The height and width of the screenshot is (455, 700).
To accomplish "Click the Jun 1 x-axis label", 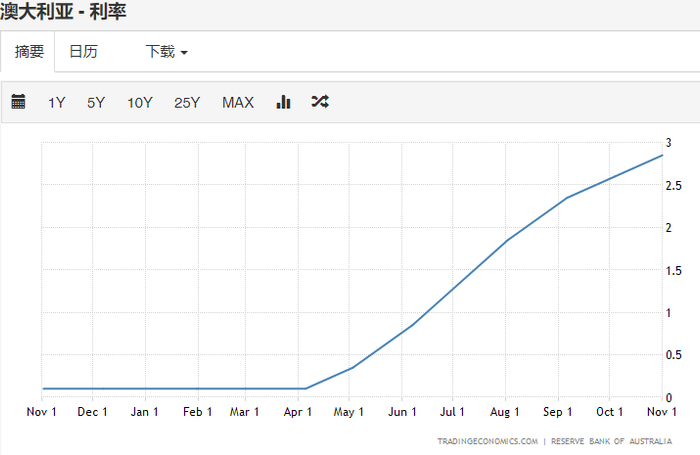I will click(402, 412).
